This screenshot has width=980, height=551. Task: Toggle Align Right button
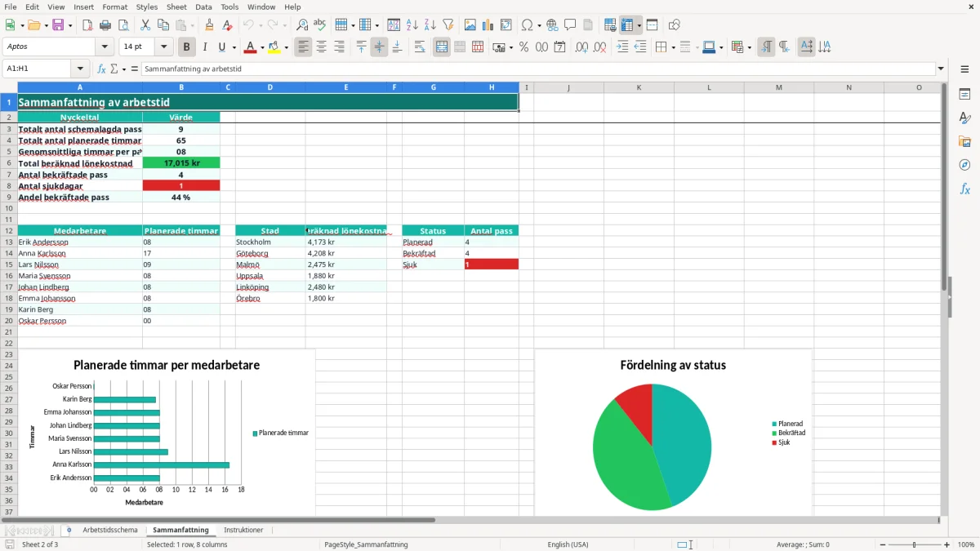point(339,47)
